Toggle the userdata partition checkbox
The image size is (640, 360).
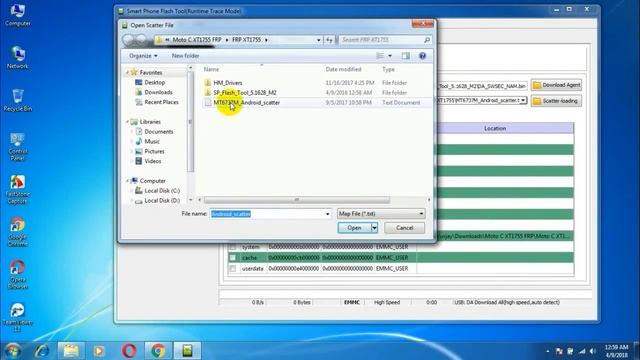pos(232,269)
